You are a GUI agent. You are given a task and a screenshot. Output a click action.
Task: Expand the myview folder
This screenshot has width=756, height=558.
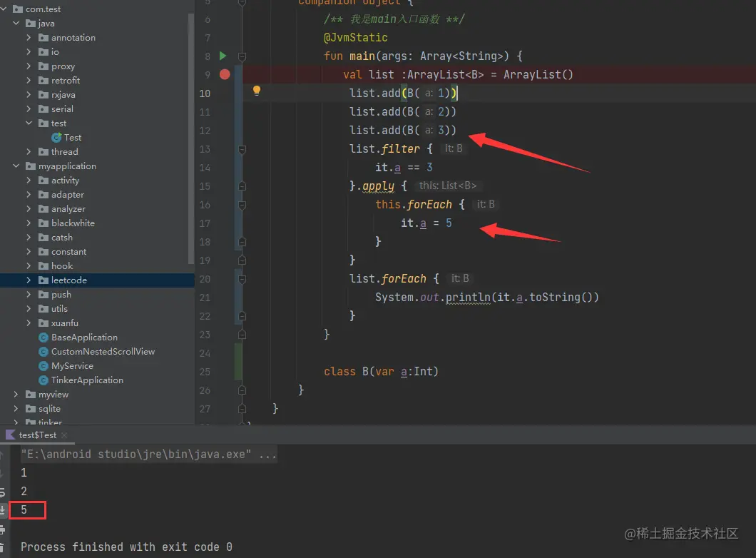16,395
